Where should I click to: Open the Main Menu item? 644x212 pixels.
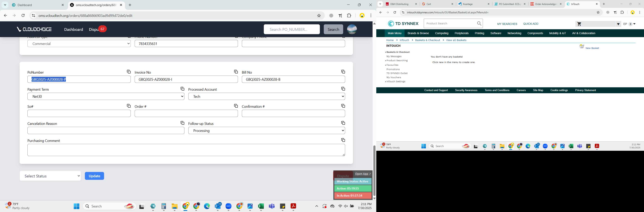395,33
